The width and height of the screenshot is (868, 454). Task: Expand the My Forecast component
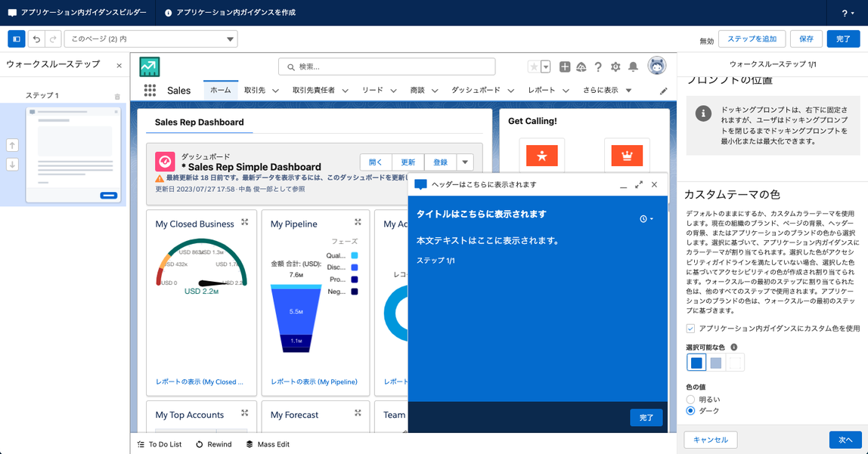click(358, 413)
